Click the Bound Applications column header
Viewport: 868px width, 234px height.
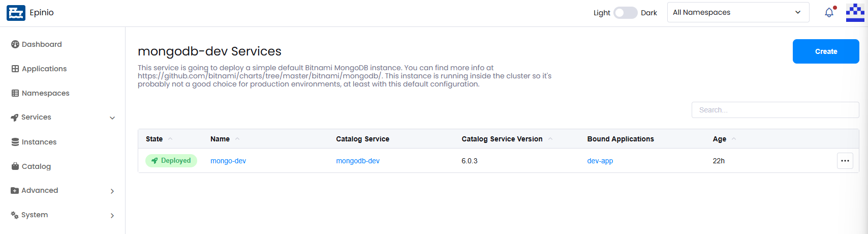621,139
